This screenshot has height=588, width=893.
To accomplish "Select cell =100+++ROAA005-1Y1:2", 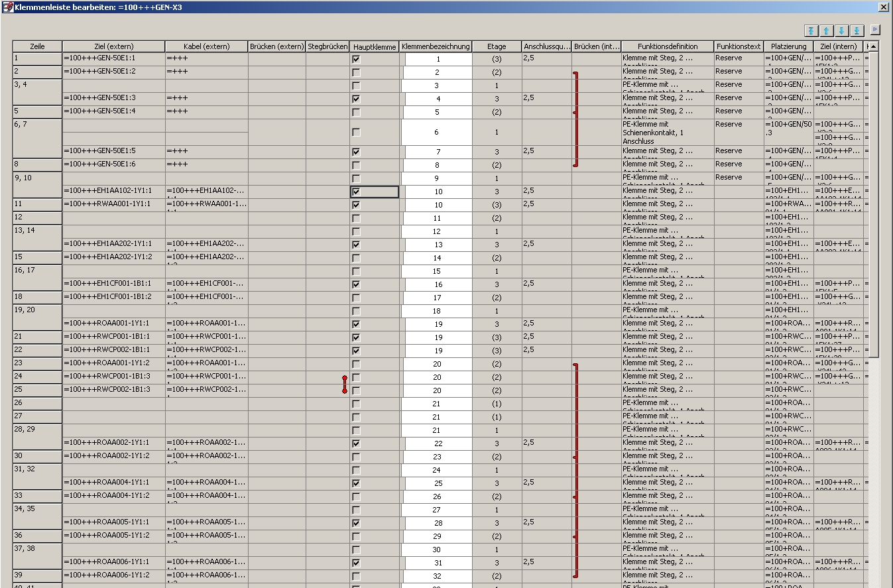I will point(113,537).
